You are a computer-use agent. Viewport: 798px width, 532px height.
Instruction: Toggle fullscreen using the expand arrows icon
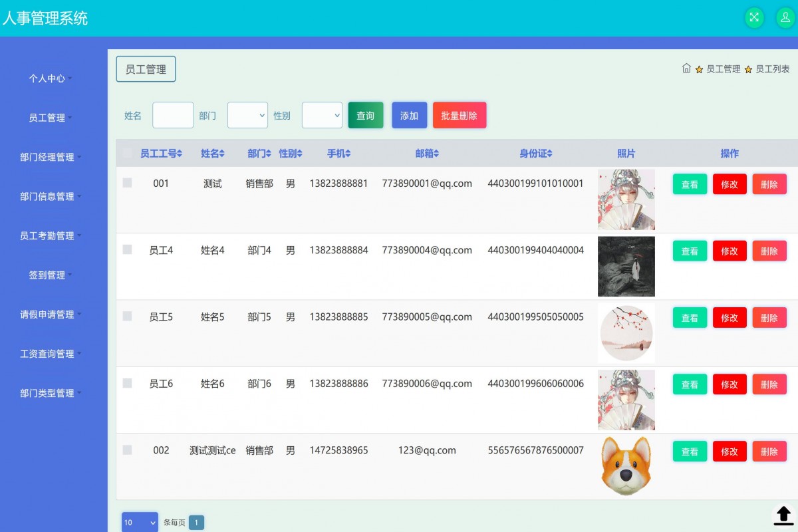tap(754, 18)
